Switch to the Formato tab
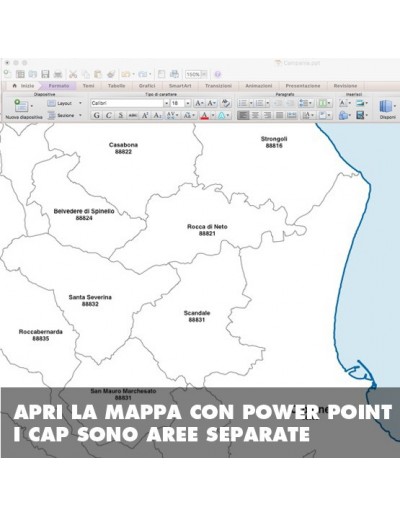This screenshot has width=400, height=517. coord(59,86)
